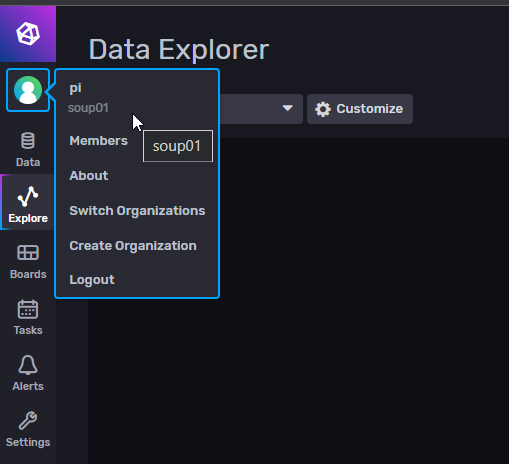Click the grey soup01 organization name under pi
Screen dimensions: 509x464
tap(88, 108)
